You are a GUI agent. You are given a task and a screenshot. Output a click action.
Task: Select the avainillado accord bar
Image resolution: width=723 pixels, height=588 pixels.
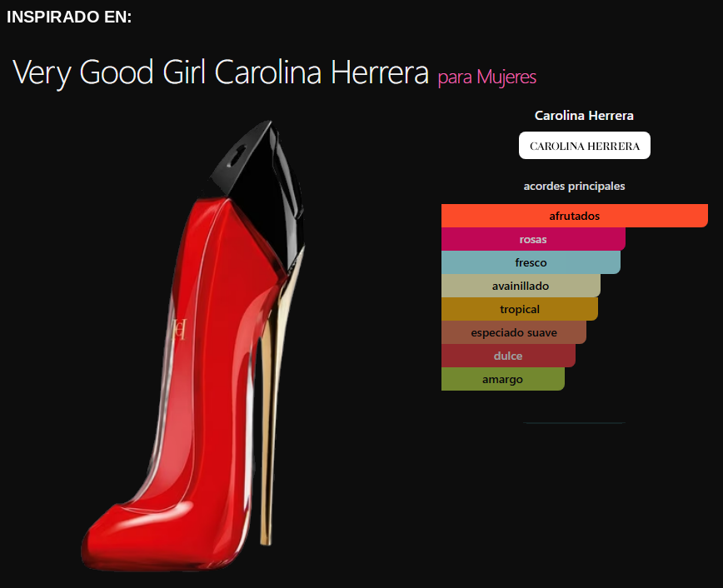coord(521,286)
